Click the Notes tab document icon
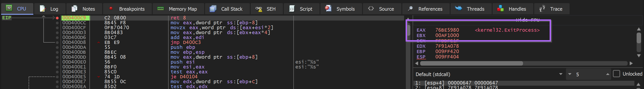Image resolution: width=644 pixels, height=89 pixels. point(74,9)
